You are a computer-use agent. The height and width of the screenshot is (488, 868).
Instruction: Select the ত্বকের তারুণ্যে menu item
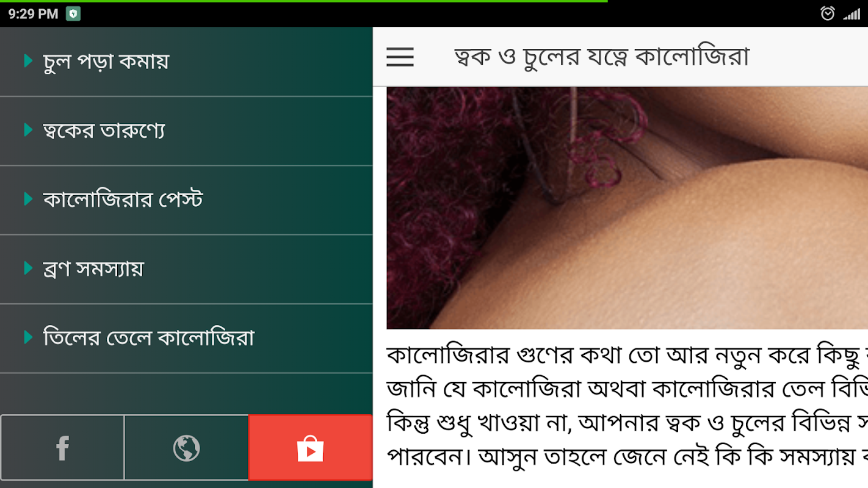(x=186, y=131)
